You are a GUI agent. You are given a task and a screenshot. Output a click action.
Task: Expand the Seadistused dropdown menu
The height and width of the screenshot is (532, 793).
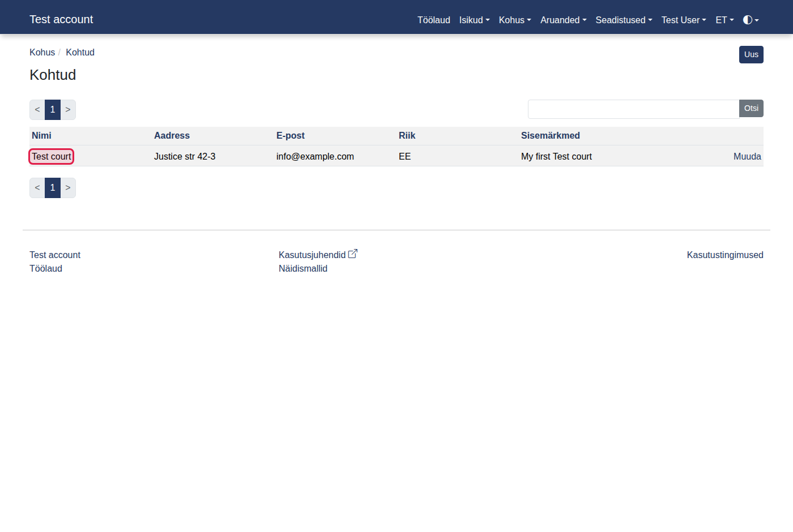click(624, 20)
